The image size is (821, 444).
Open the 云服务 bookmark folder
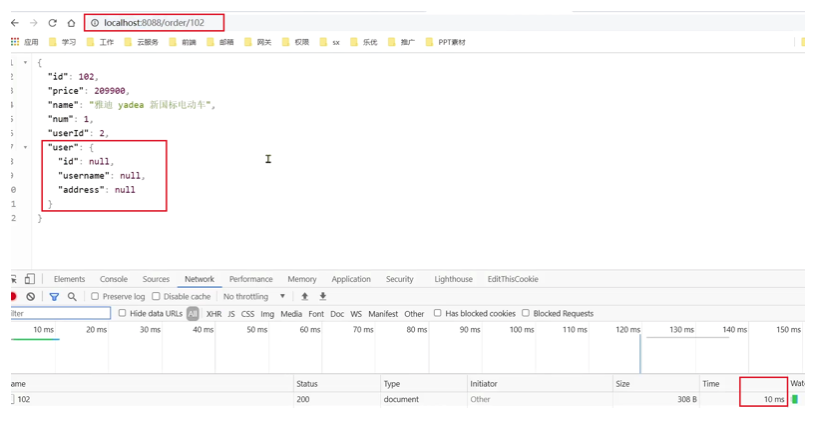pyautogui.click(x=141, y=42)
